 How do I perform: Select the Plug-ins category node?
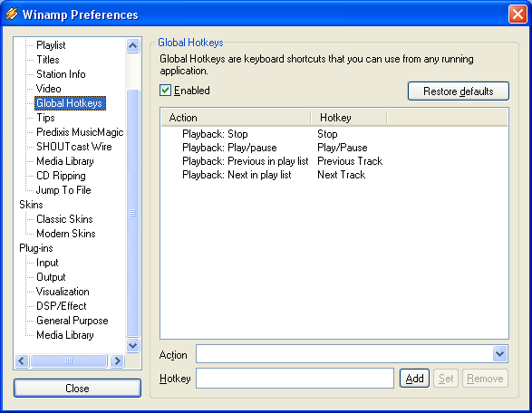(36, 248)
